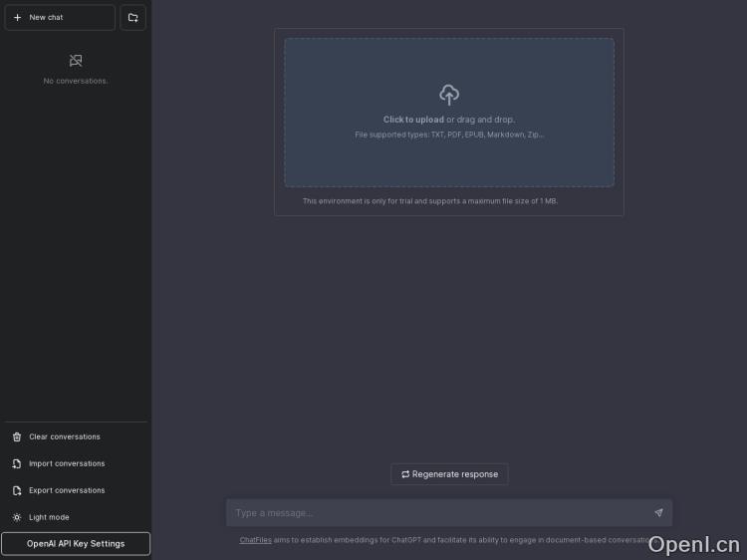Select Clear conversations in the sidebar
747x560 pixels.
point(65,436)
